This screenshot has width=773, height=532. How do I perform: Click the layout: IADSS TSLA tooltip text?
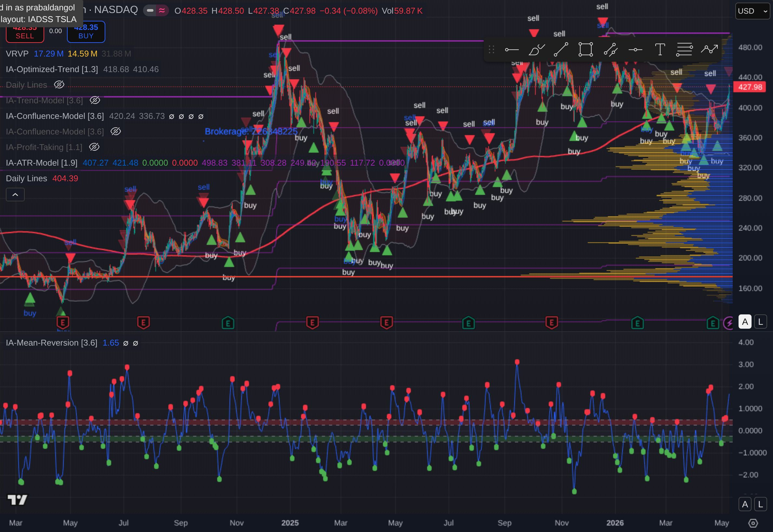[39, 19]
